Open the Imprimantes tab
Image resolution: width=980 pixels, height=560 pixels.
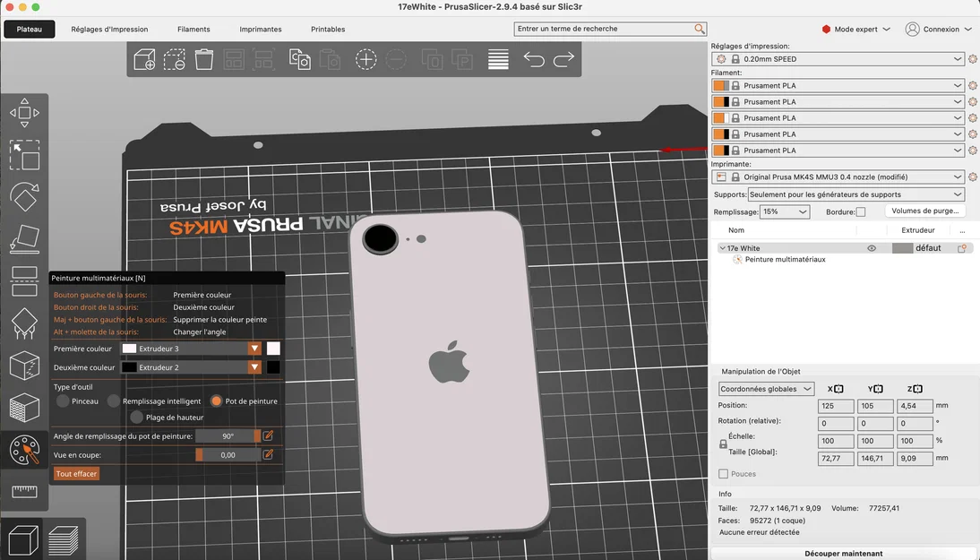click(261, 30)
